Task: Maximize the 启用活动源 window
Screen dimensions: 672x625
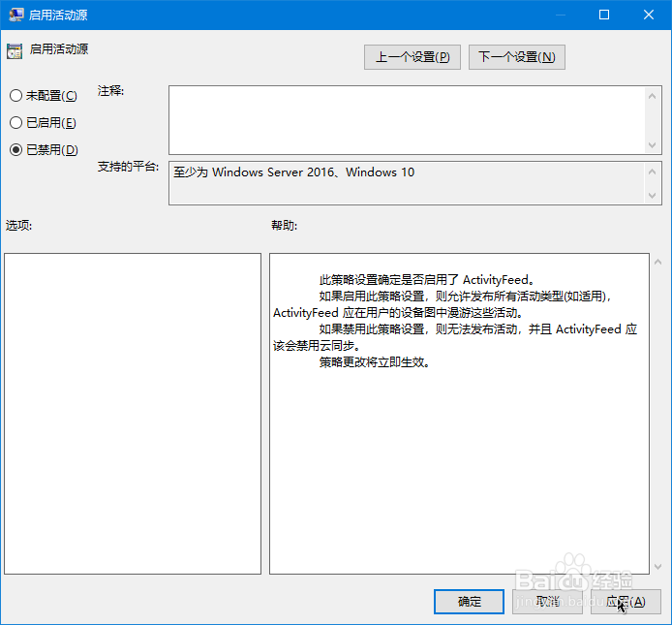Action: point(604,15)
